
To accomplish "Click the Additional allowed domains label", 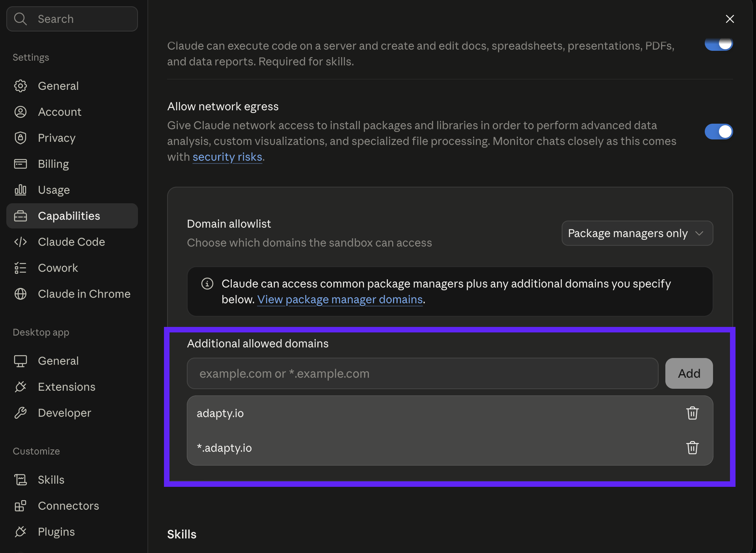I will 258,343.
